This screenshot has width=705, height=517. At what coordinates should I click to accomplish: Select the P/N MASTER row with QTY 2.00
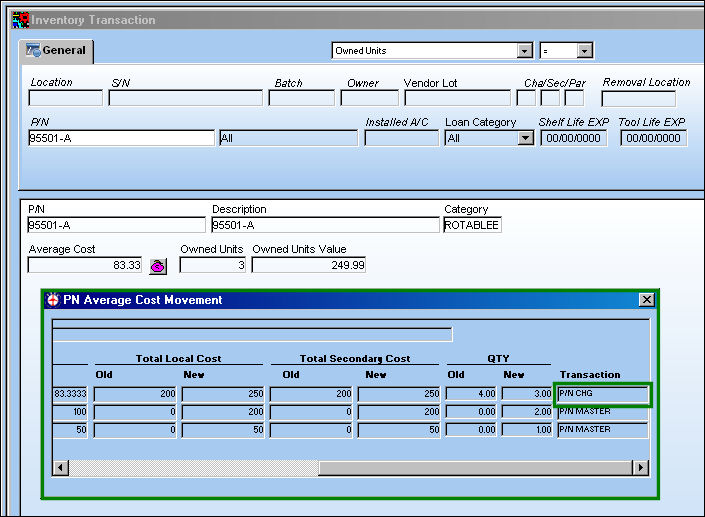click(351, 412)
